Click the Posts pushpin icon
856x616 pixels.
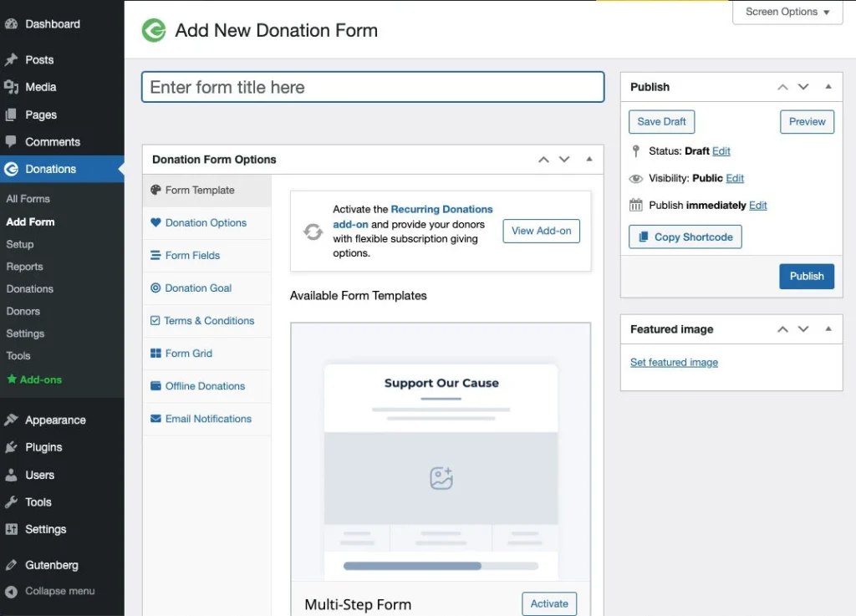[11, 59]
